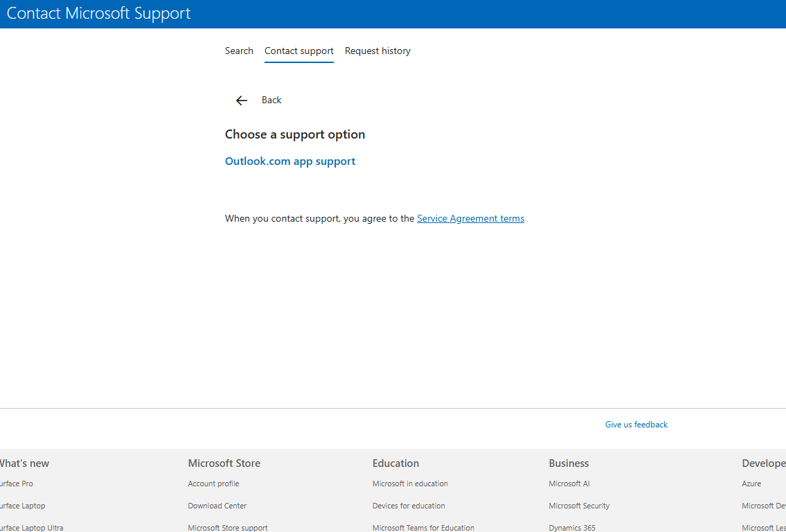The height and width of the screenshot is (532, 786).
Task: Select the Contact support tab
Action: click(x=299, y=51)
